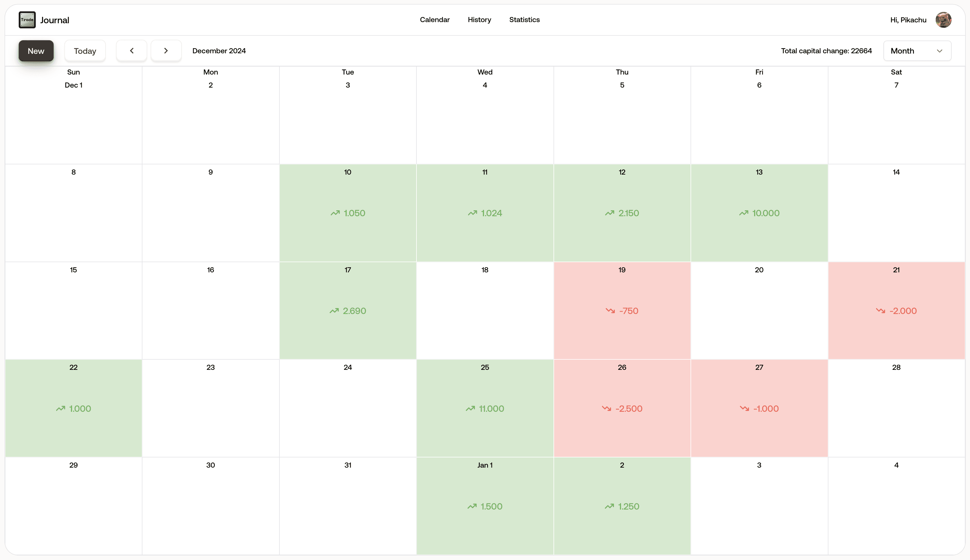Open the December 26 loss entry
Screen dimensions: 970x560
(622, 408)
